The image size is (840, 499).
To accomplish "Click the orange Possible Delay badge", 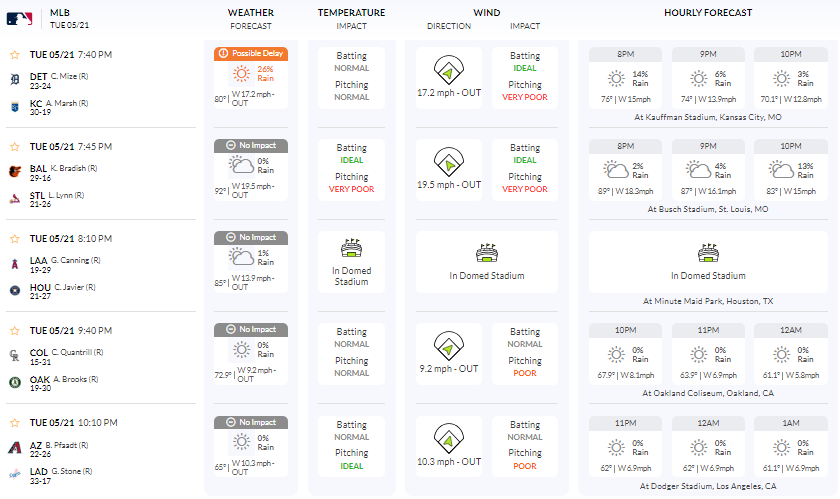I will [251, 53].
